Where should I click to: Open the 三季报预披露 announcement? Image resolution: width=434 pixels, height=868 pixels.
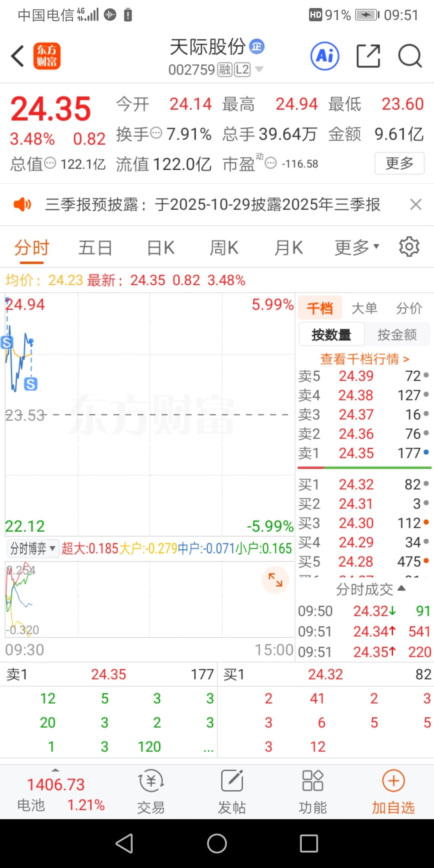click(213, 205)
